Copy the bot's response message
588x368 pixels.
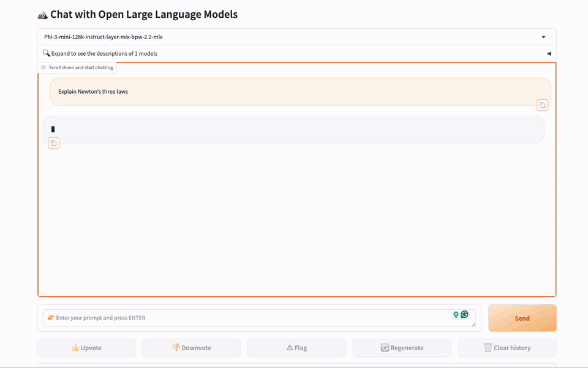(54, 143)
